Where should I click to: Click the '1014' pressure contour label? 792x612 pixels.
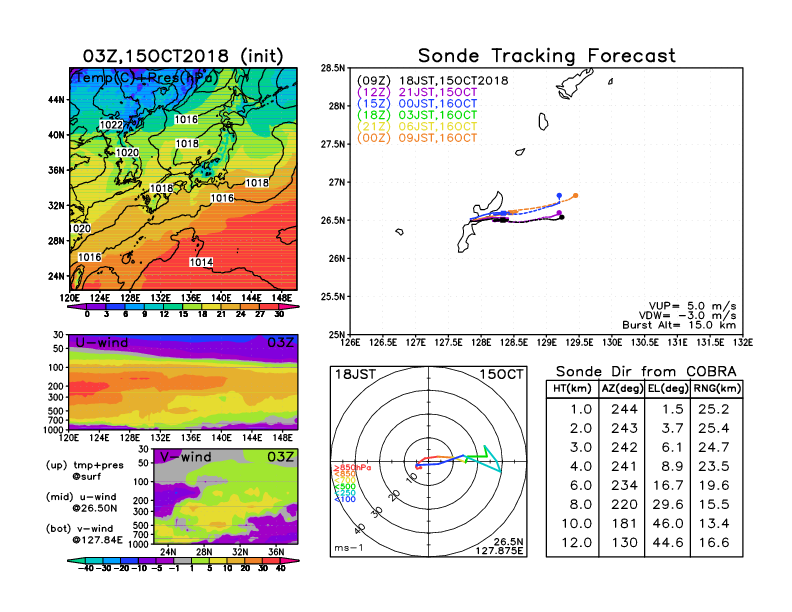(201, 262)
